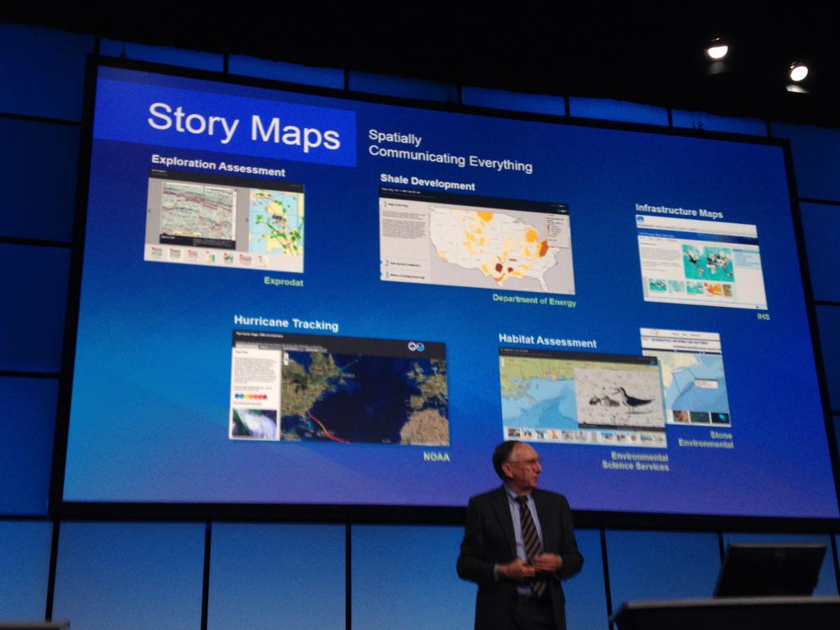Screen dimensions: 840x630
Task: Click the 'Spatially Communicating Everything' subtitle
Action: [450, 152]
